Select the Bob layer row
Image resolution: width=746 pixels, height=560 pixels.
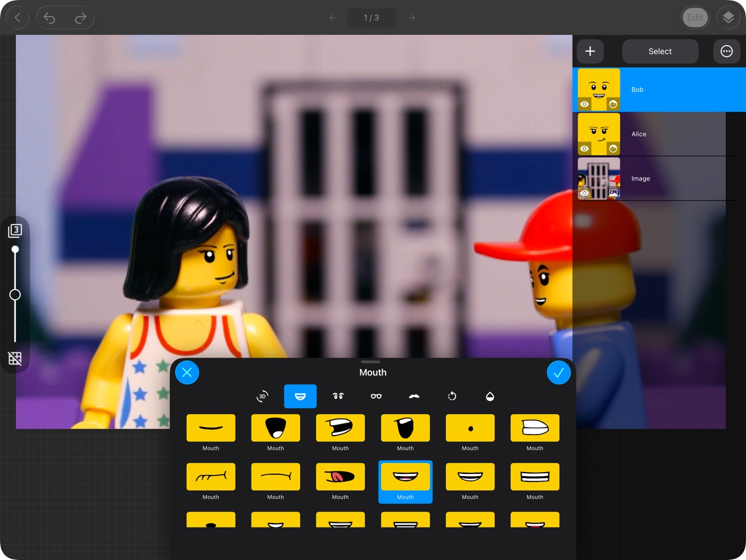pos(659,90)
